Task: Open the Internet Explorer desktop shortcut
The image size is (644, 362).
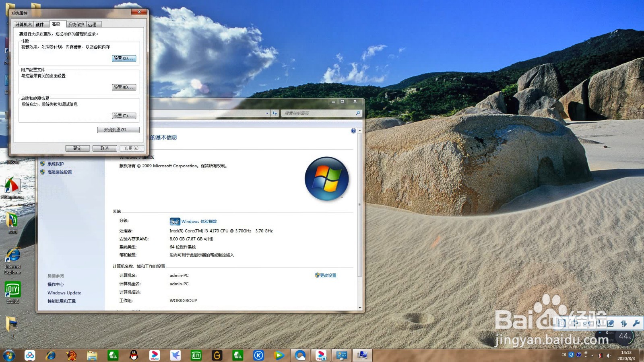Action: [13, 261]
